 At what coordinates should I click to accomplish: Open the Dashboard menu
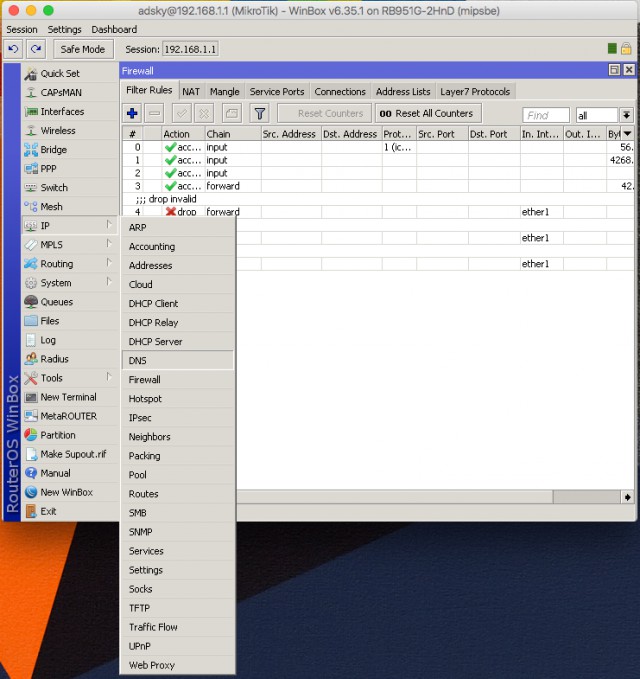pos(114,29)
